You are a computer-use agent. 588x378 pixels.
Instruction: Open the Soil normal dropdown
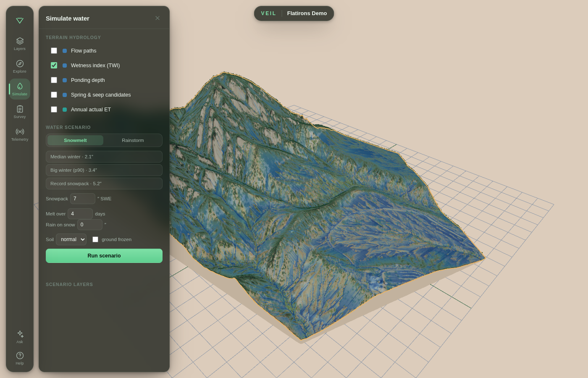pos(71,239)
